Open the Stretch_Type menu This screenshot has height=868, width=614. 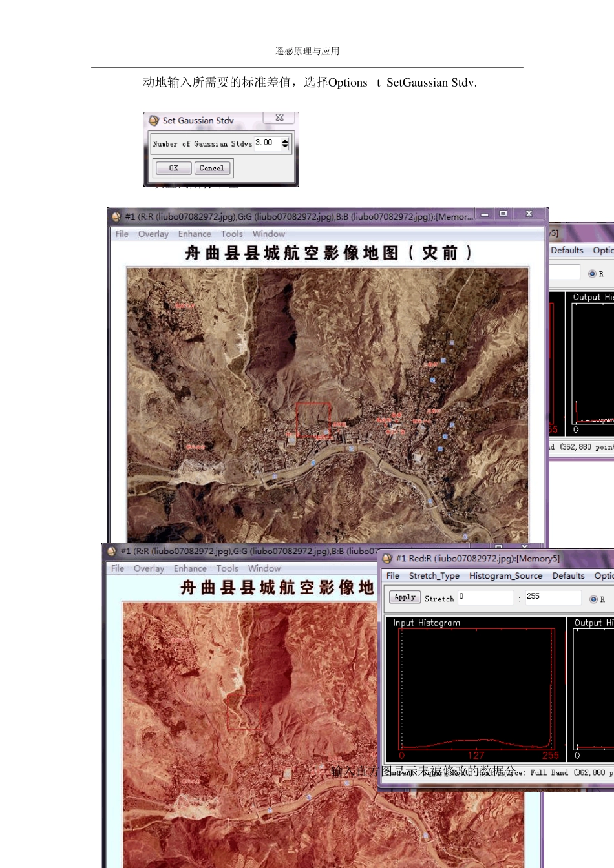(x=434, y=575)
